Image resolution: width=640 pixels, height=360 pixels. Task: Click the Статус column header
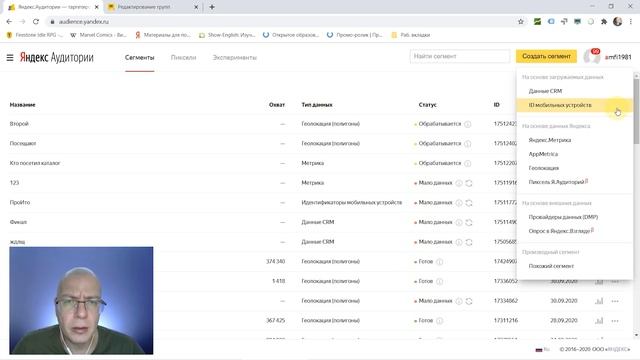click(428, 105)
